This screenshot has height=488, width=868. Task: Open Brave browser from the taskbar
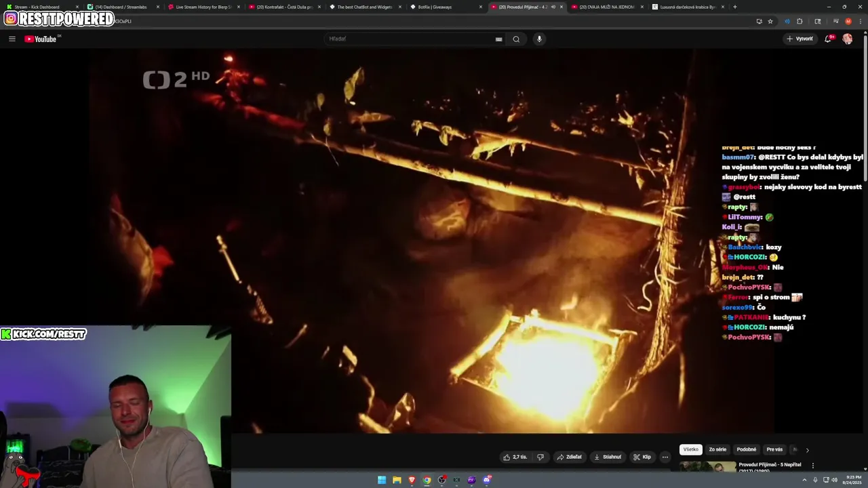412,480
